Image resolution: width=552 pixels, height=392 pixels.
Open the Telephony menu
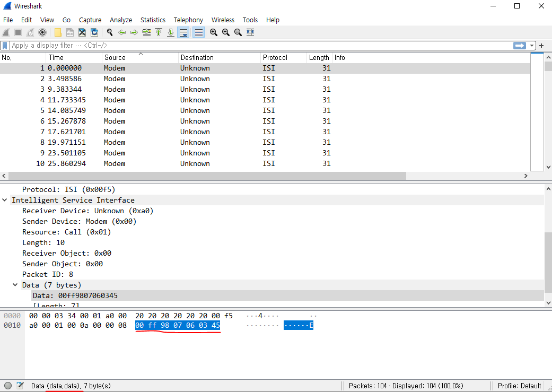point(188,20)
